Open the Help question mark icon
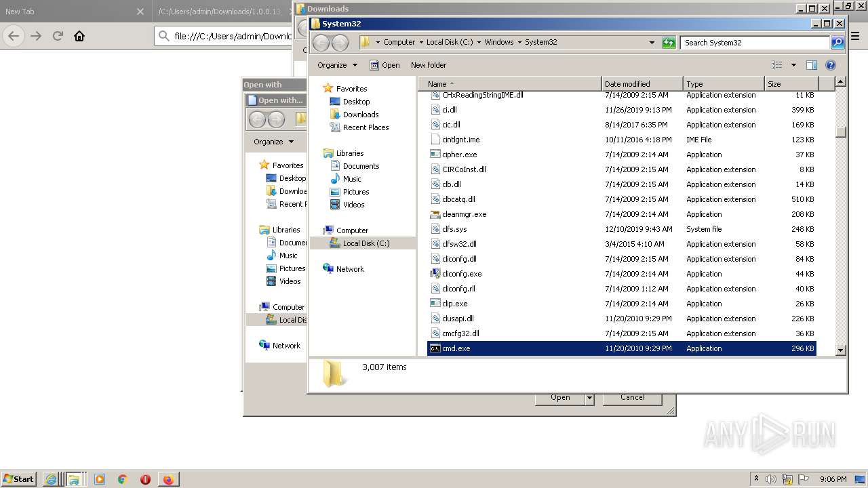The width and height of the screenshot is (868, 488). (831, 65)
